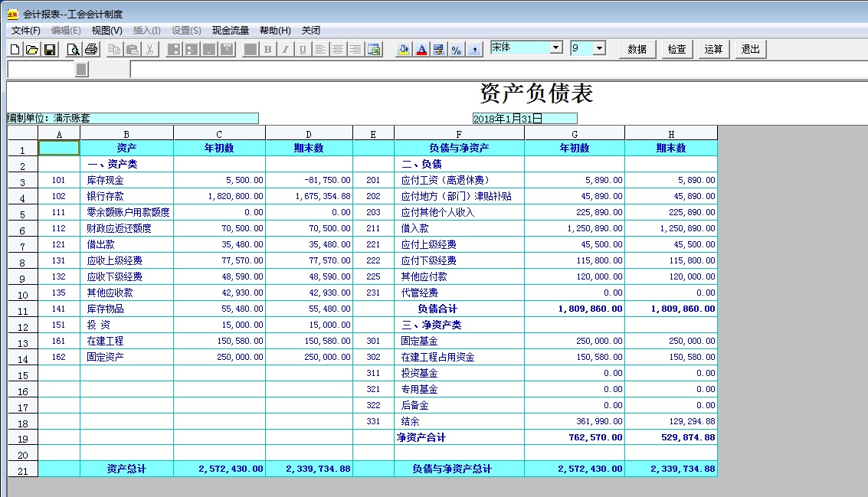Open the fill color bucket tool
The width and height of the screenshot is (868, 497).
tap(404, 49)
